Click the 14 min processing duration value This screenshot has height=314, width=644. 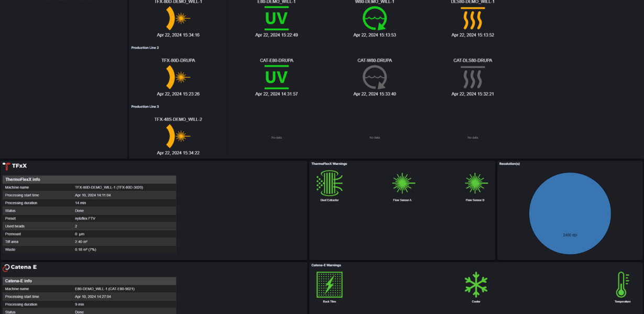(x=80, y=203)
